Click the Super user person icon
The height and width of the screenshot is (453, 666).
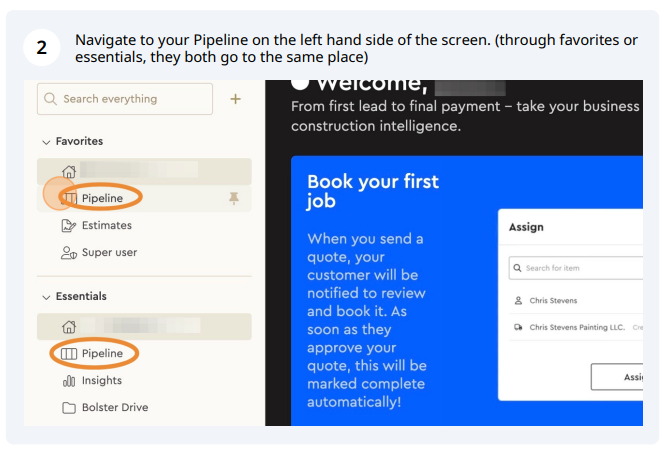[68, 253]
